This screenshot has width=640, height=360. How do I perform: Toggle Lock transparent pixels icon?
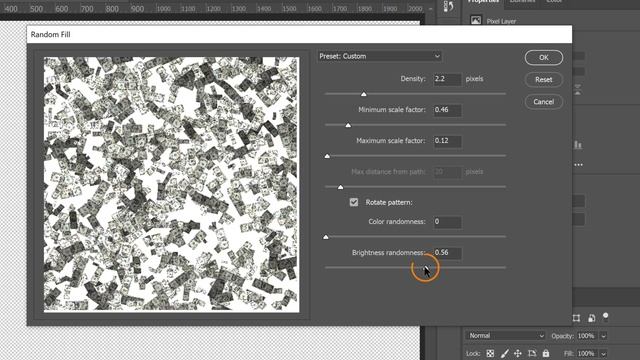[490, 353]
